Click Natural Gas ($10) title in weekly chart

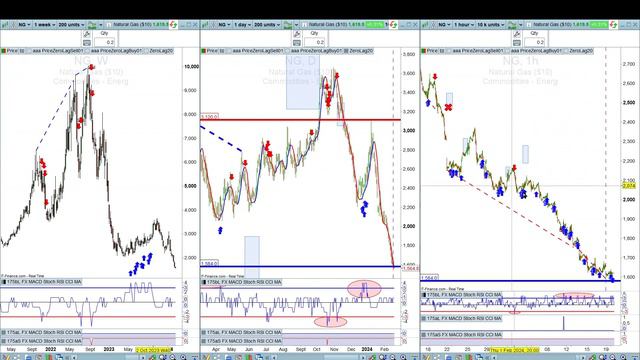coord(132,25)
